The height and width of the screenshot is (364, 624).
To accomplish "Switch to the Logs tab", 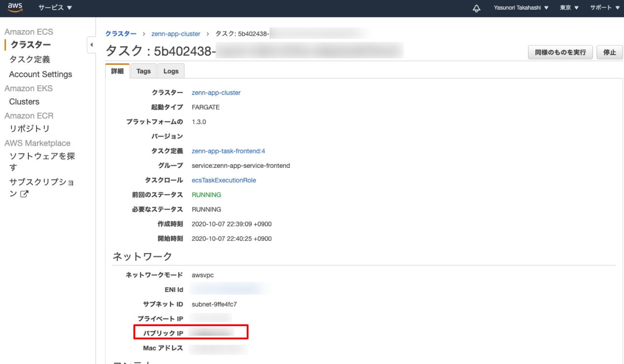I will click(171, 70).
